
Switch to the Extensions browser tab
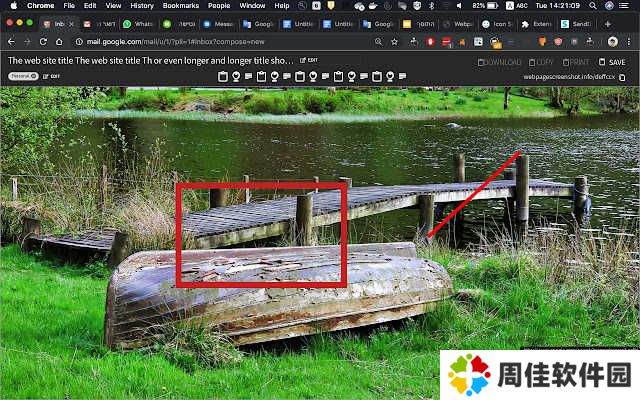[x=540, y=23]
